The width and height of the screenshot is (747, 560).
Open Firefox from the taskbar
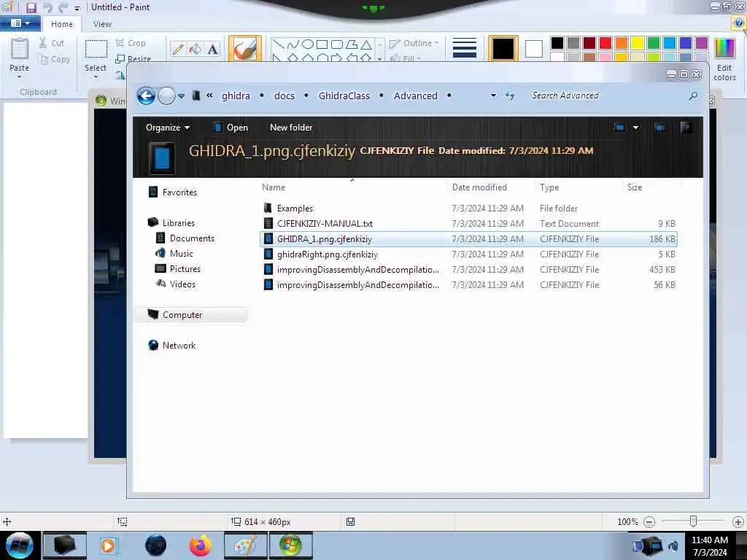(200, 545)
